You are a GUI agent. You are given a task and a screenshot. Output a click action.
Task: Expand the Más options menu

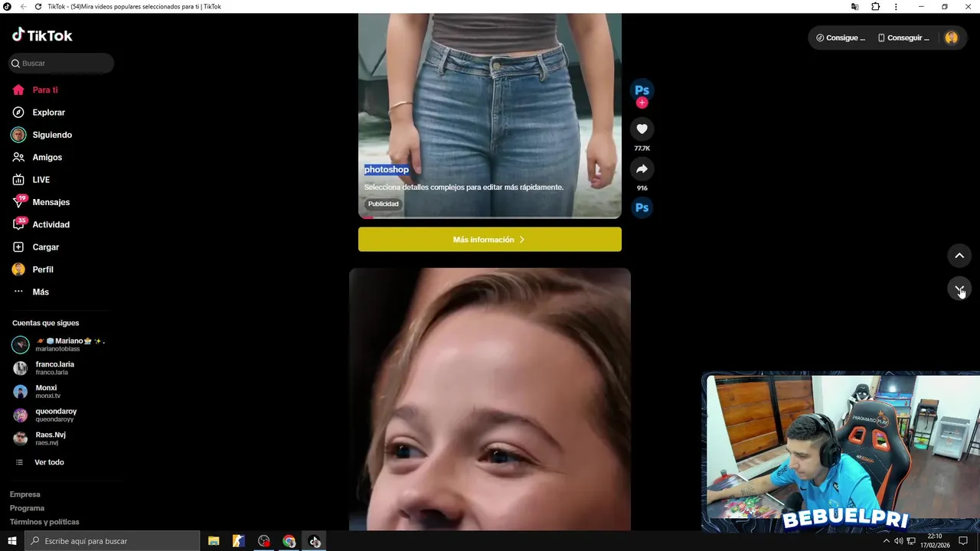(40, 292)
